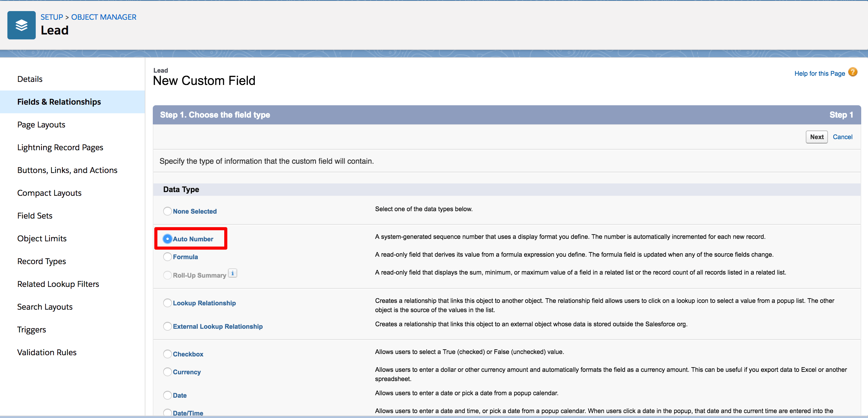Click the Lead object layers icon
This screenshot has height=418, width=868.
[21, 25]
